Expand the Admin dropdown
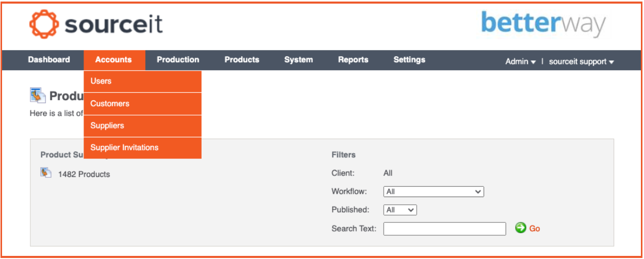The height and width of the screenshot is (259, 644). point(520,61)
